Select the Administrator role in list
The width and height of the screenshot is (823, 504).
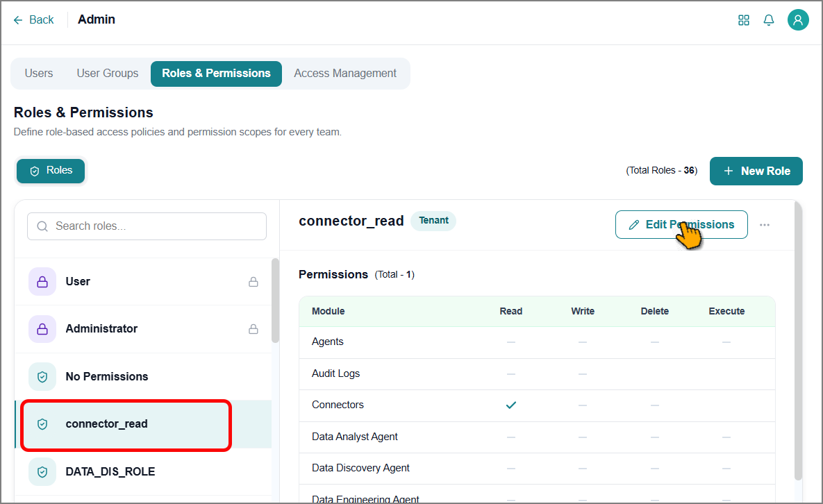143,329
